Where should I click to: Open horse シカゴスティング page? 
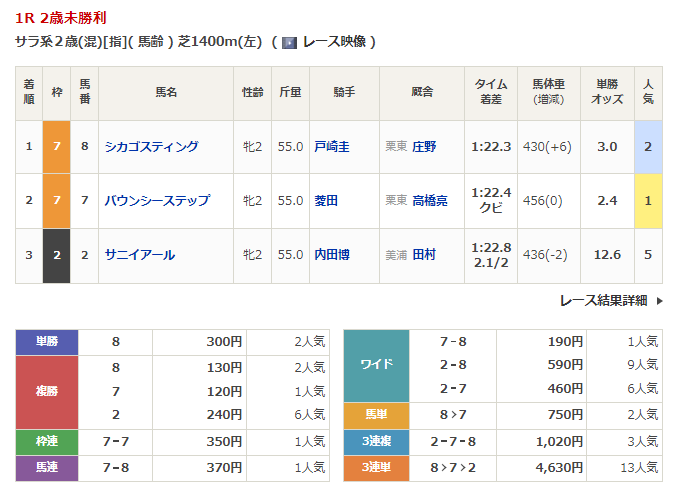(x=152, y=146)
